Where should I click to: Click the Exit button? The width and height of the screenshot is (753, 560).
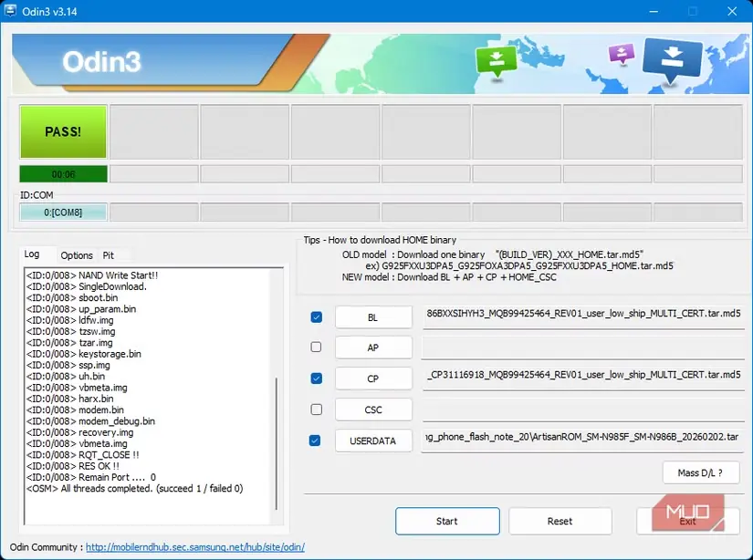click(687, 521)
